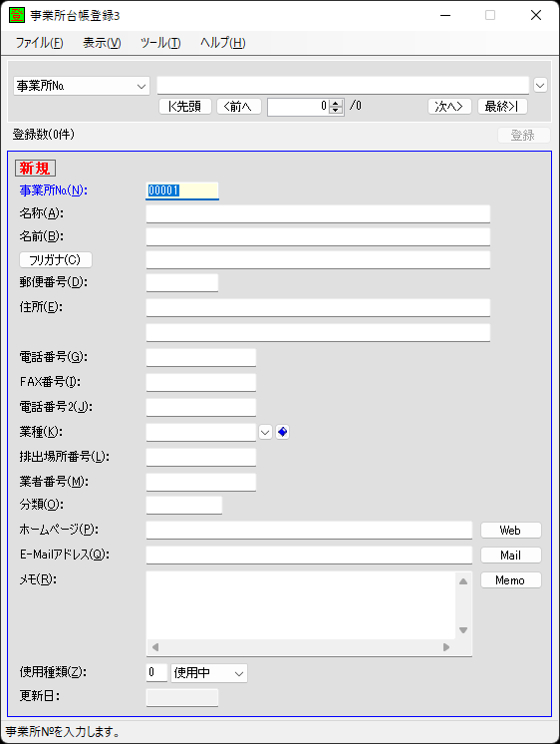Jump to first record with |<先頭
Image resolution: width=560 pixels, height=744 pixels.
tap(185, 107)
